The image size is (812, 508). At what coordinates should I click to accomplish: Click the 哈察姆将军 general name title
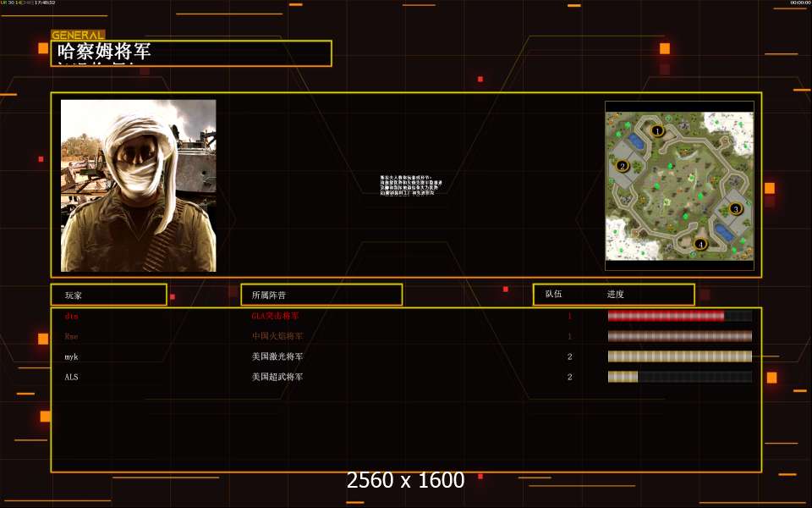coord(104,52)
